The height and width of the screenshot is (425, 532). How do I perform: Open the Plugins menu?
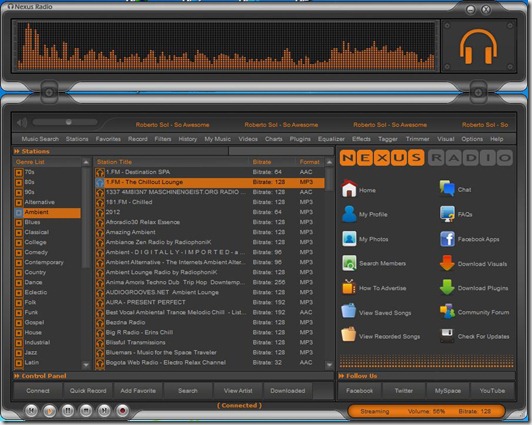coord(300,139)
